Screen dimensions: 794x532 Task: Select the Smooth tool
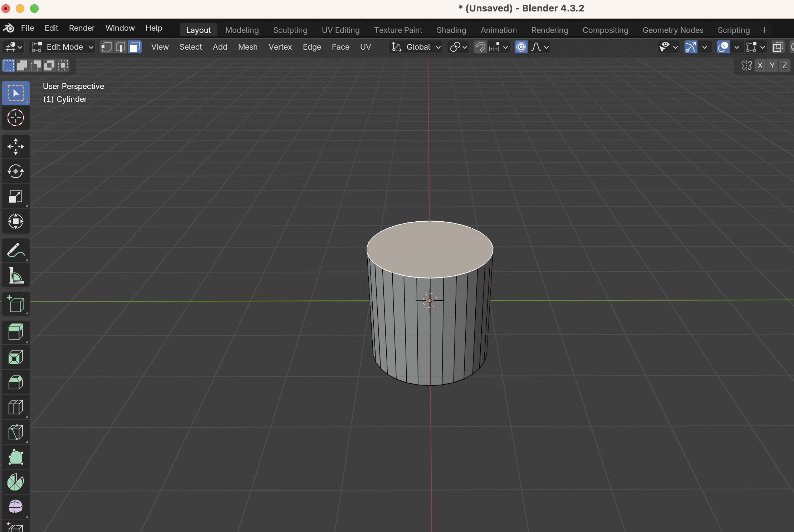(x=16, y=507)
